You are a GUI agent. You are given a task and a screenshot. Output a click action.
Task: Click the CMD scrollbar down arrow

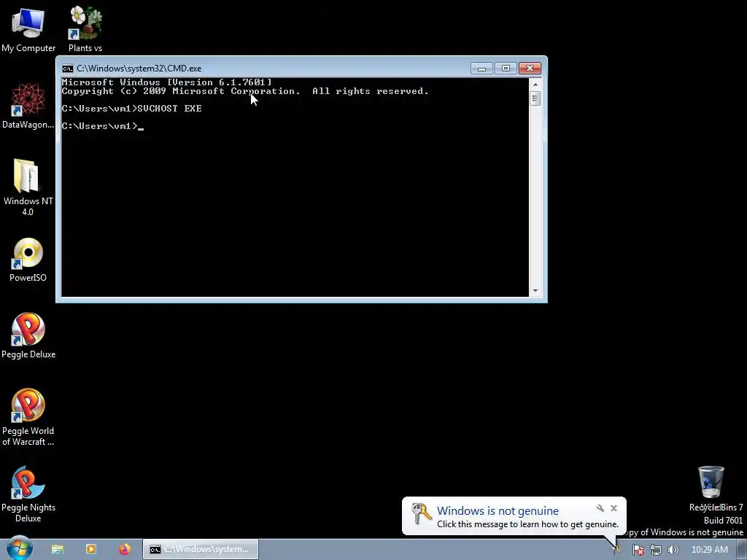[535, 290]
